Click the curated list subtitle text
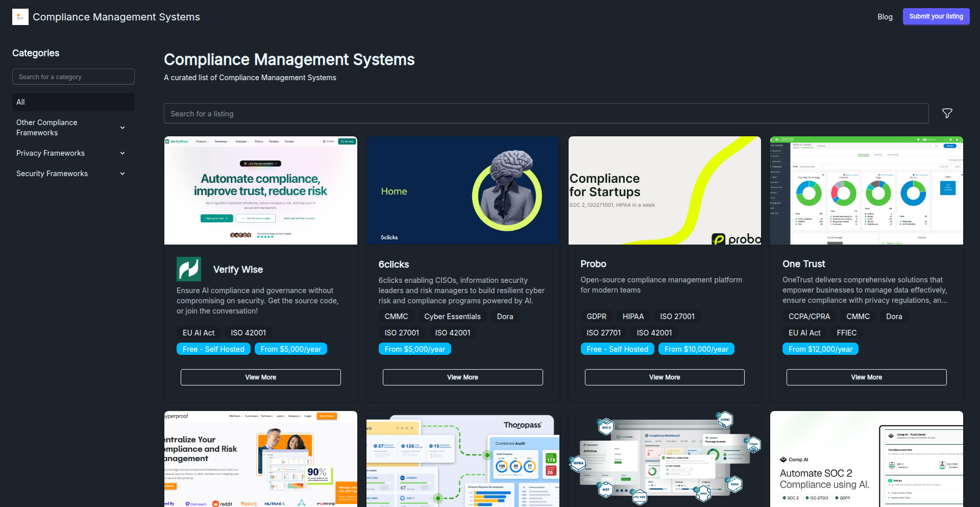Image resolution: width=980 pixels, height=507 pixels. [x=250, y=78]
